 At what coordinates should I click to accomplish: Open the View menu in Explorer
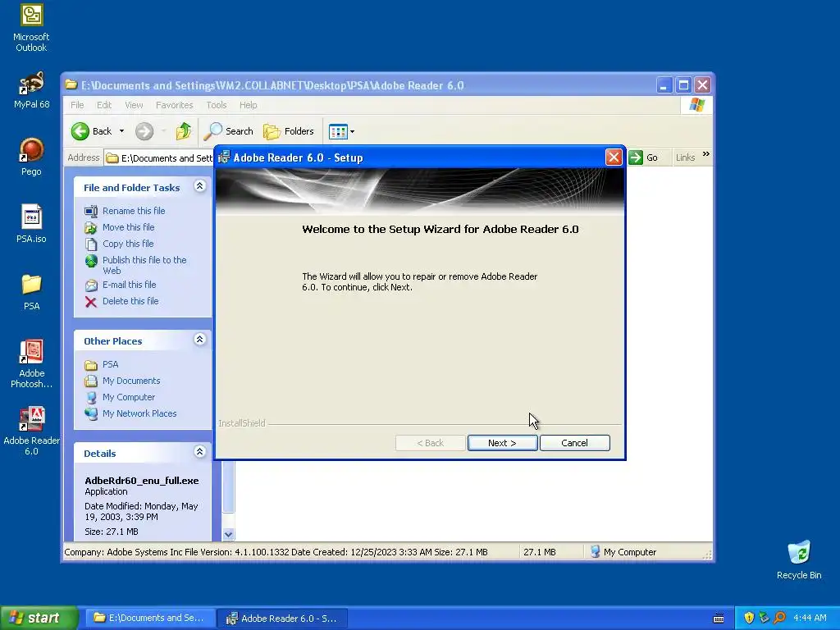(x=134, y=105)
